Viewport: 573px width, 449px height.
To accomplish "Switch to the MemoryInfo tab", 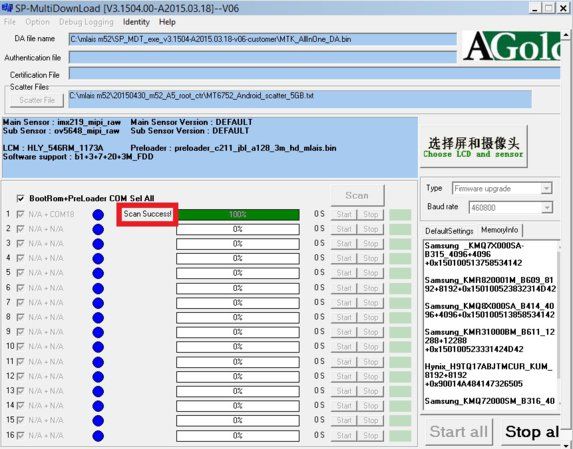I will pyautogui.click(x=500, y=230).
